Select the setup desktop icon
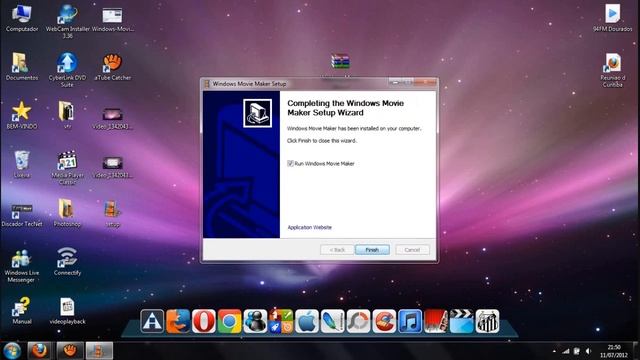The image size is (640, 360). pos(113,213)
